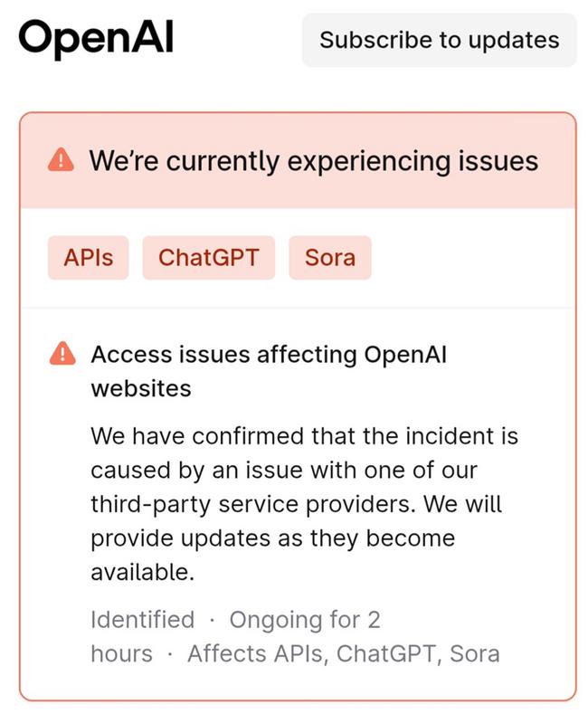Select the APIs component tag
The image size is (588, 714).
point(89,258)
